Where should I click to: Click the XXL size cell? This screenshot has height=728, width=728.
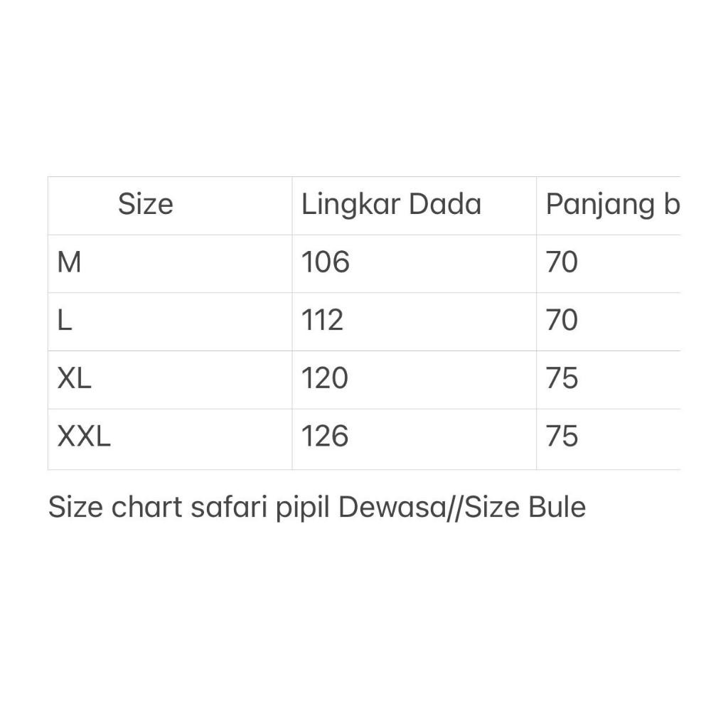click(84, 437)
